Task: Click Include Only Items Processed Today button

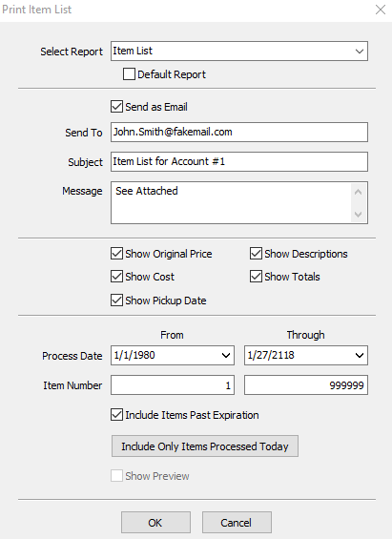Action: point(205,446)
